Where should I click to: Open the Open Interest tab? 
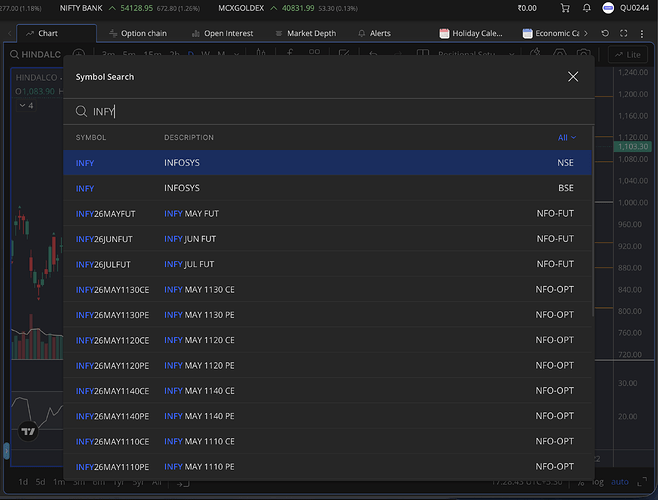[x=222, y=33]
